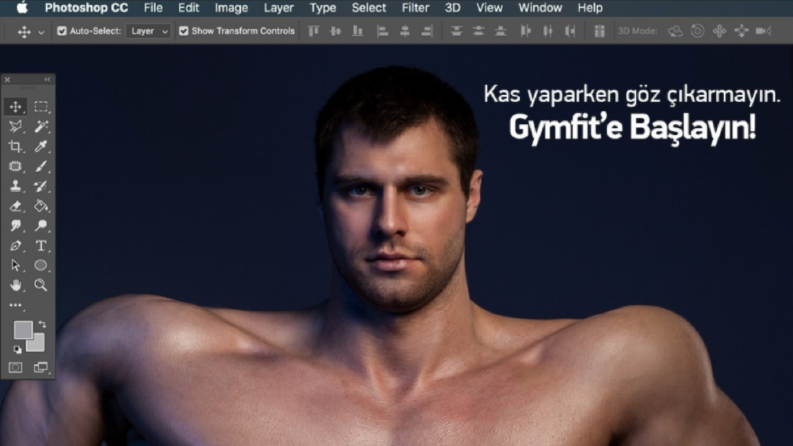Viewport: 793px width, 446px height.
Task: Open the Select menu
Action: 369,8
